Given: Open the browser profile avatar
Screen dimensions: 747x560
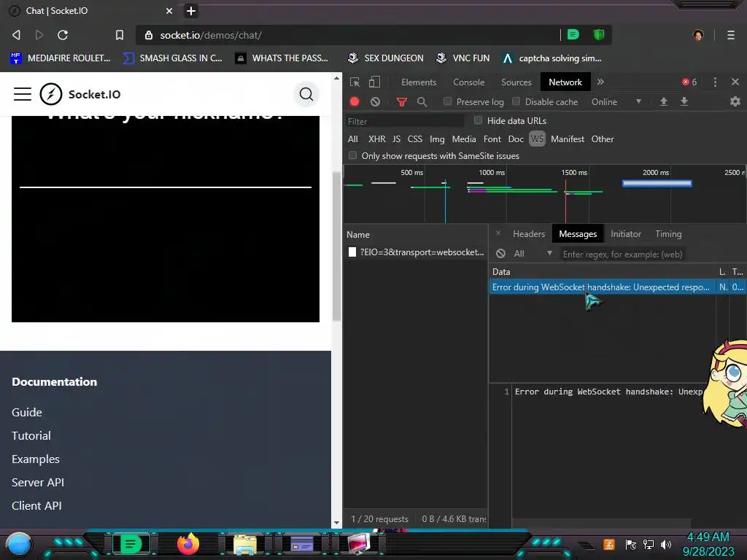Looking at the screenshot, I should (x=698, y=35).
